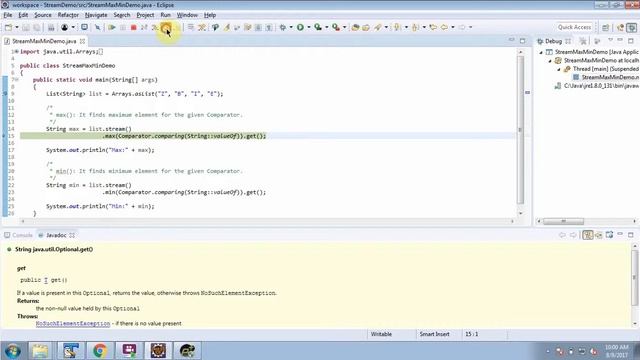Image resolution: width=640 pixels, height=360 pixels.
Task: Click the Writable status bar entry
Action: click(x=381, y=334)
